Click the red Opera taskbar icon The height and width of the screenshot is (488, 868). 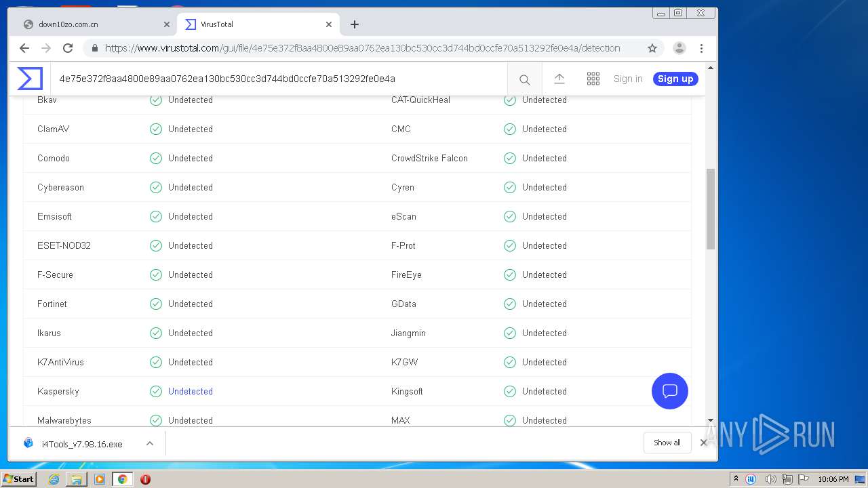[145, 479]
